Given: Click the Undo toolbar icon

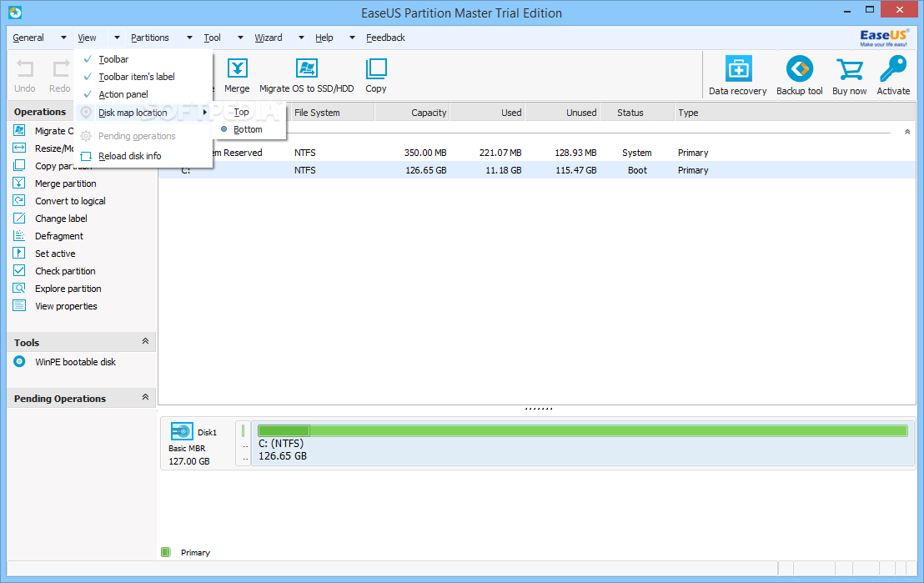Looking at the screenshot, I should [25, 68].
